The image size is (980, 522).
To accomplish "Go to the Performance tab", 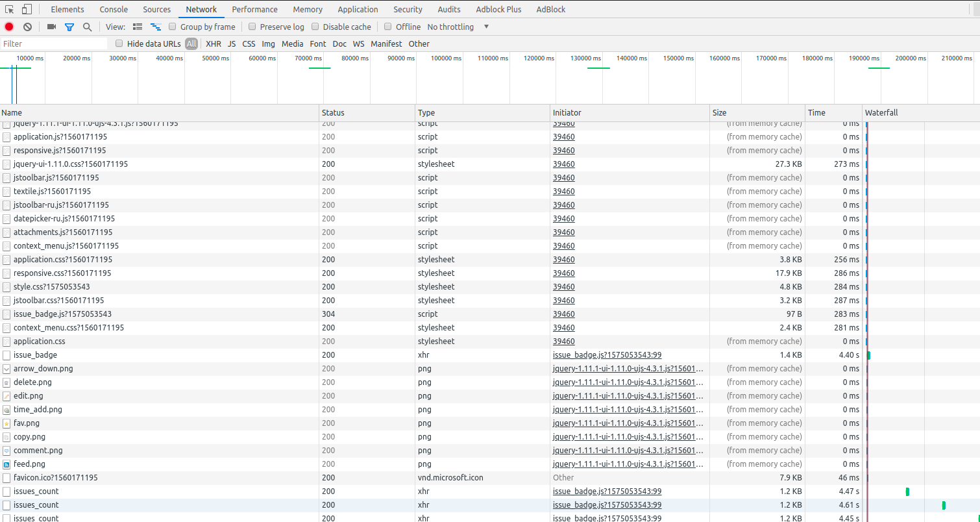I will [x=254, y=9].
